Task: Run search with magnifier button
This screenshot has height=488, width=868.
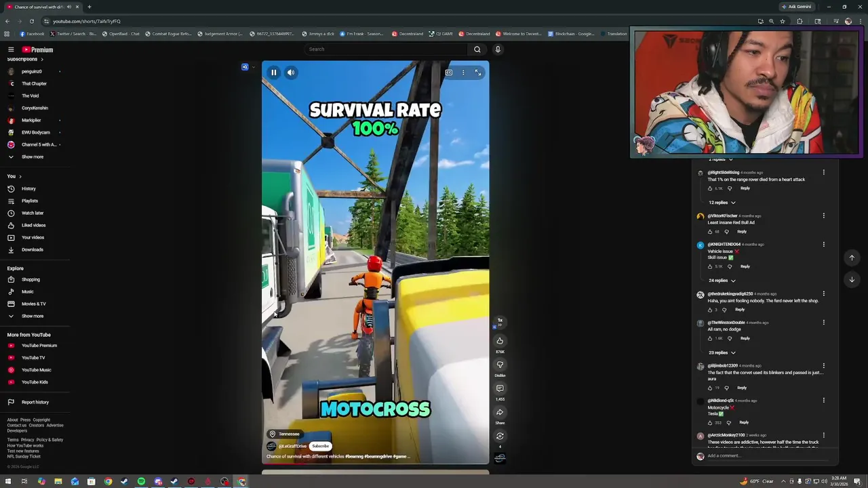Action: click(477, 49)
